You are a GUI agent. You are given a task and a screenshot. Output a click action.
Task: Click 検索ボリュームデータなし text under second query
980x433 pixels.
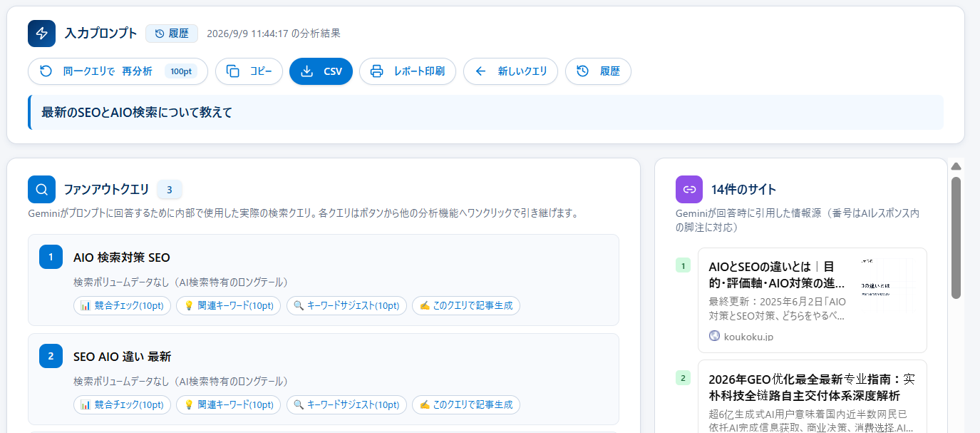(x=180, y=381)
